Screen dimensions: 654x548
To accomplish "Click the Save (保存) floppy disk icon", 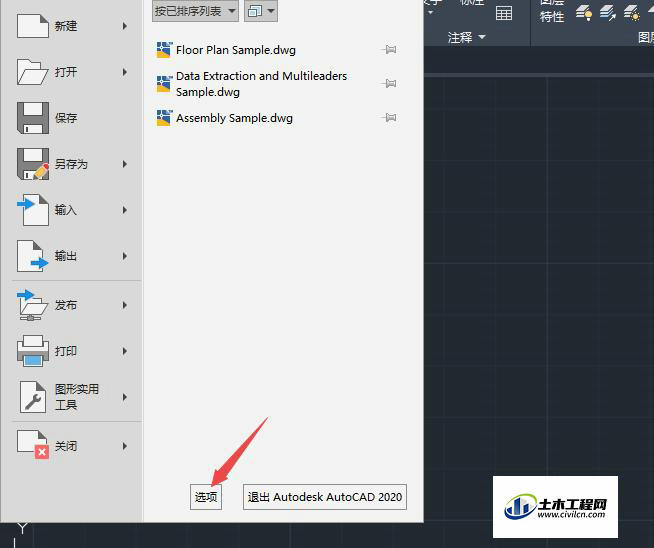I will point(33,118).
